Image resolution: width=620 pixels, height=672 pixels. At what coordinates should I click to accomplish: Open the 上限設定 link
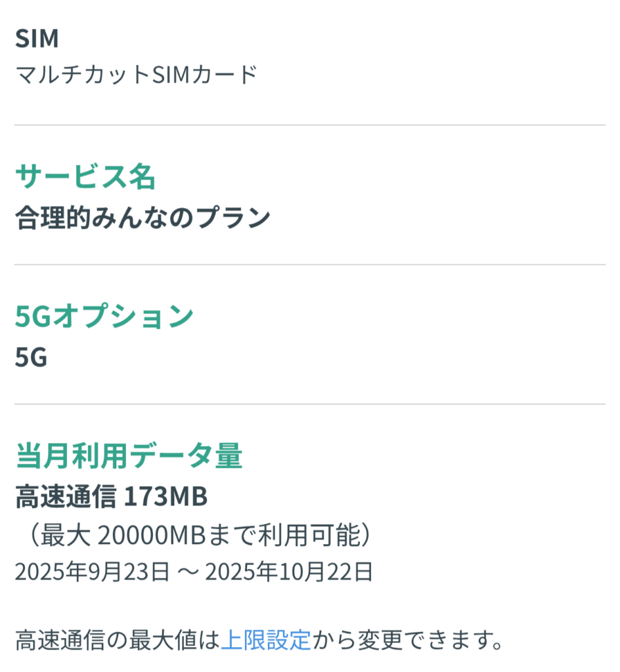tap(265, 639)
